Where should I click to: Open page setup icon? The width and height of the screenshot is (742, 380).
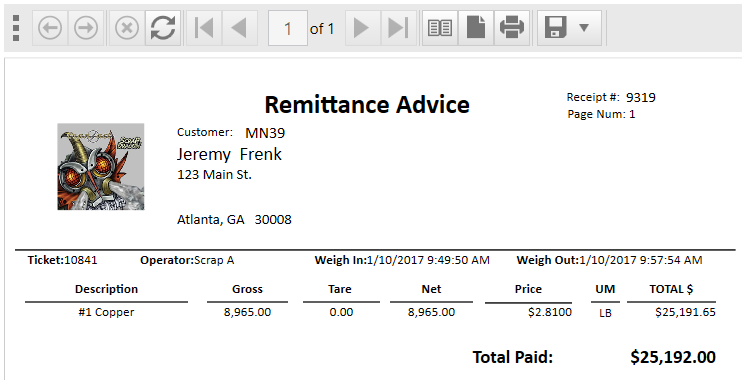(x=476, y=28)
